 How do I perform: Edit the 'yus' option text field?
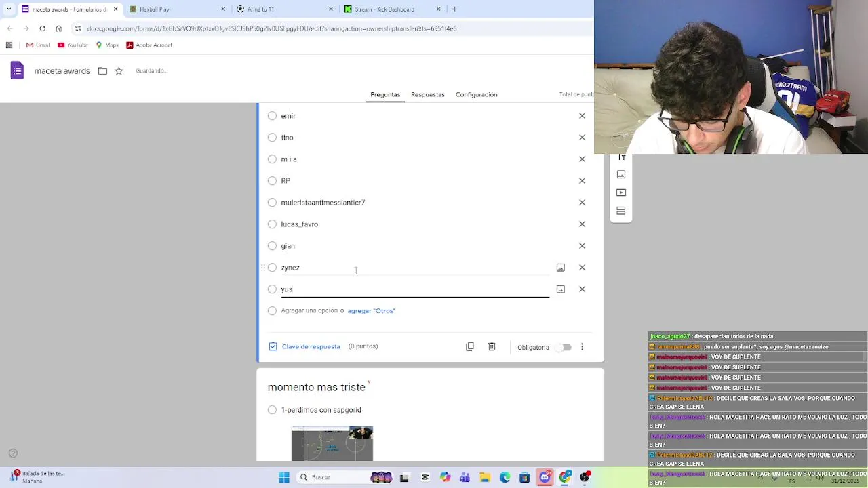click(x=415, y=289)
